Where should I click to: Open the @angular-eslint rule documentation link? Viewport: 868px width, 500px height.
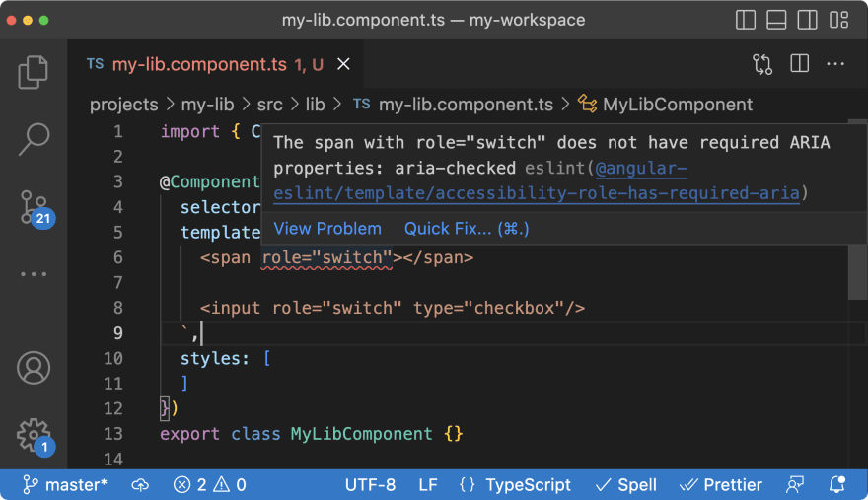coord(537,180)
